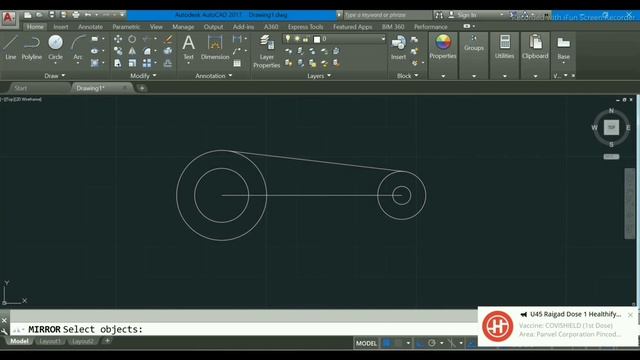Select the Line tool
Image resolution: width=640 pixels, height=360 pixels.
tap(10, 47)
